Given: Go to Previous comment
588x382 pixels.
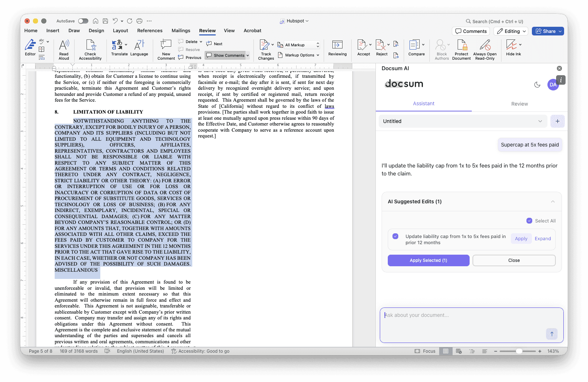Looking at the screenshot, I should click(x=190, y=58).
